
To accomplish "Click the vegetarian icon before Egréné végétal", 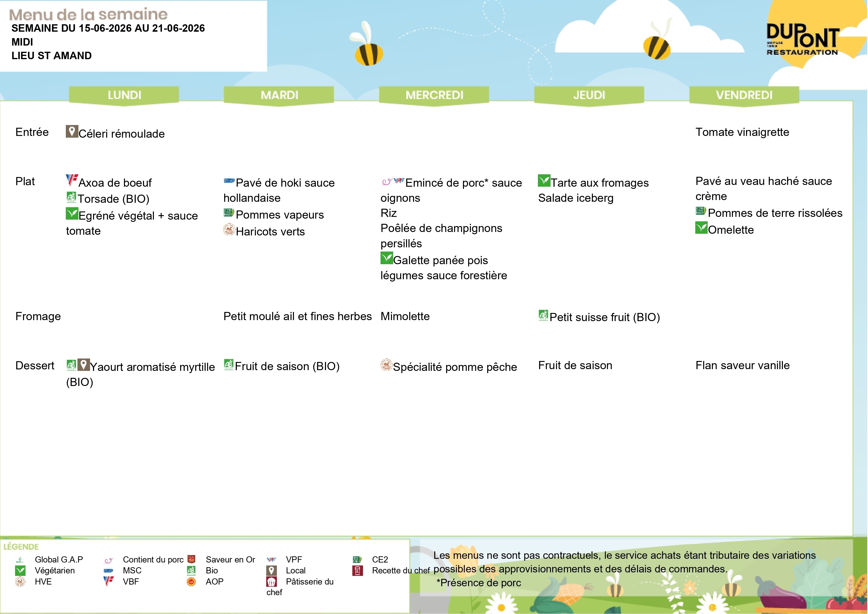I will click(72, 214).
